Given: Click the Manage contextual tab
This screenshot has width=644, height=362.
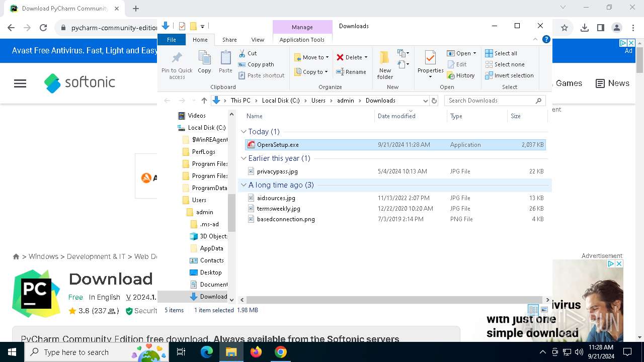Looking at the screenshot, I should 302,27.
